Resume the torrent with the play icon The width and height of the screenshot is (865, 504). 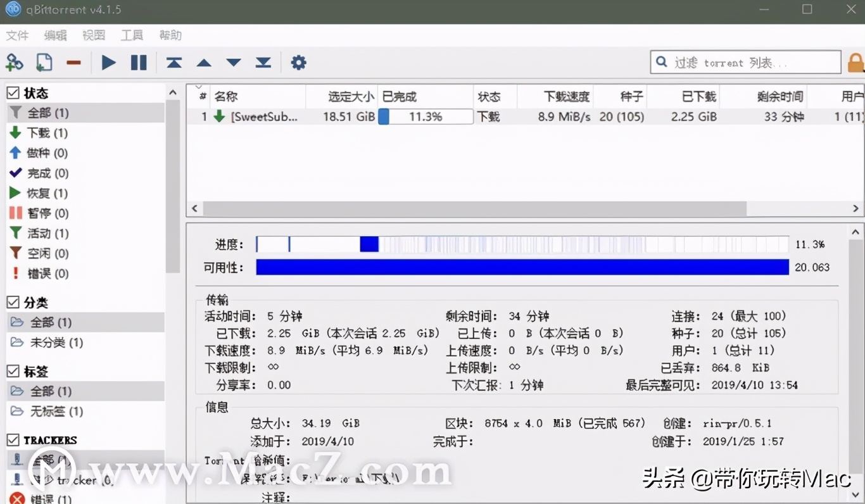click(x=108, y=62)
